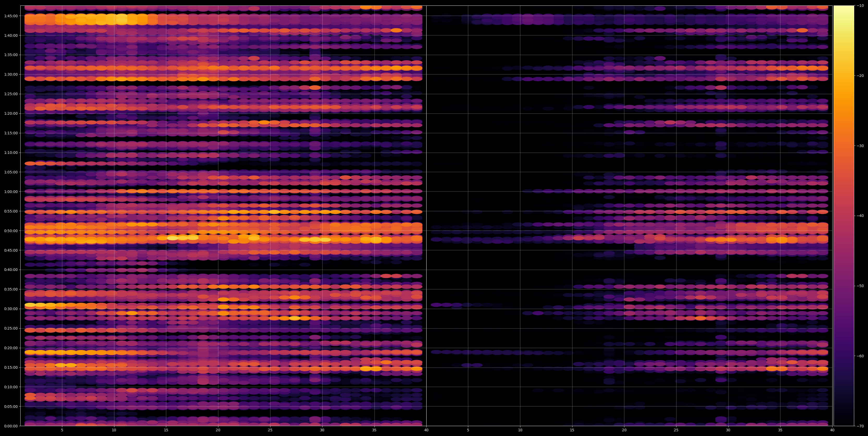This screenshot has width=868, height=436.
Task: Click the 0:50:00 y-axis tick label
Action: [10, 231]
